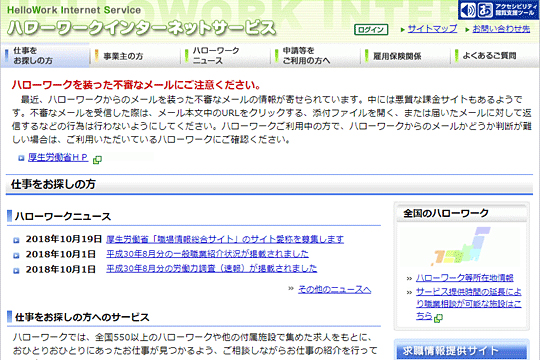Open the ハローワーク等所在地情報 link
Viewport: 540px width, 360px height.
tap(465, 278)
